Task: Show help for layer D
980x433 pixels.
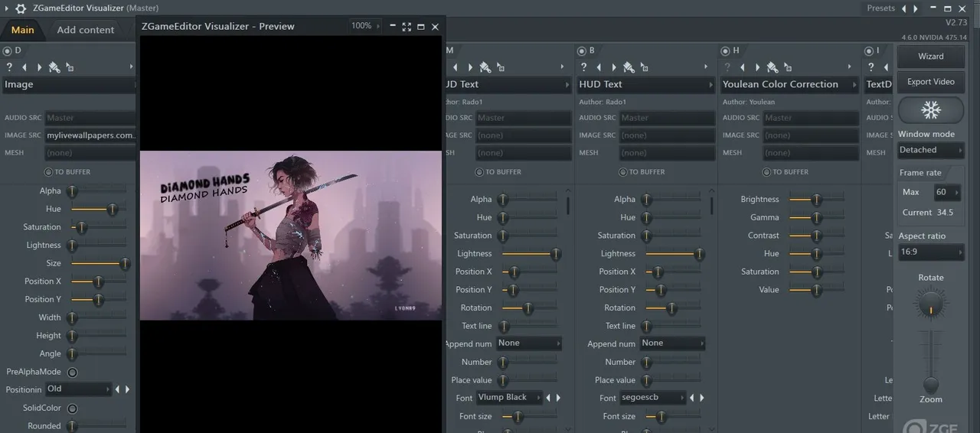Action: tap(9, 67)
